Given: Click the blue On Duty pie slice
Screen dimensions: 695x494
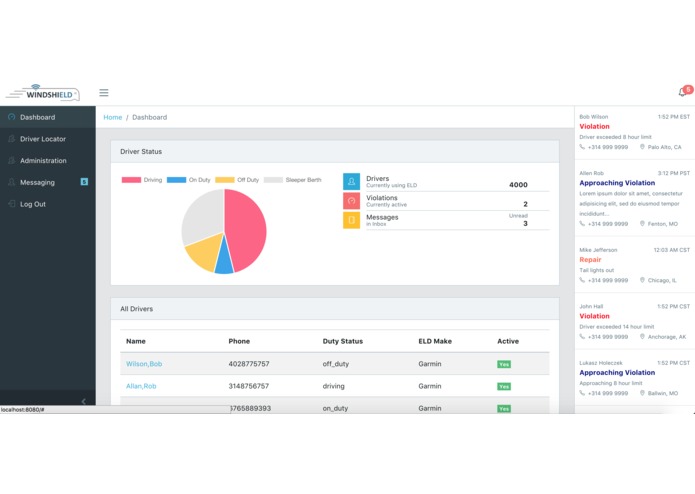Looking at the screenshot, I should tap(224, 261).
